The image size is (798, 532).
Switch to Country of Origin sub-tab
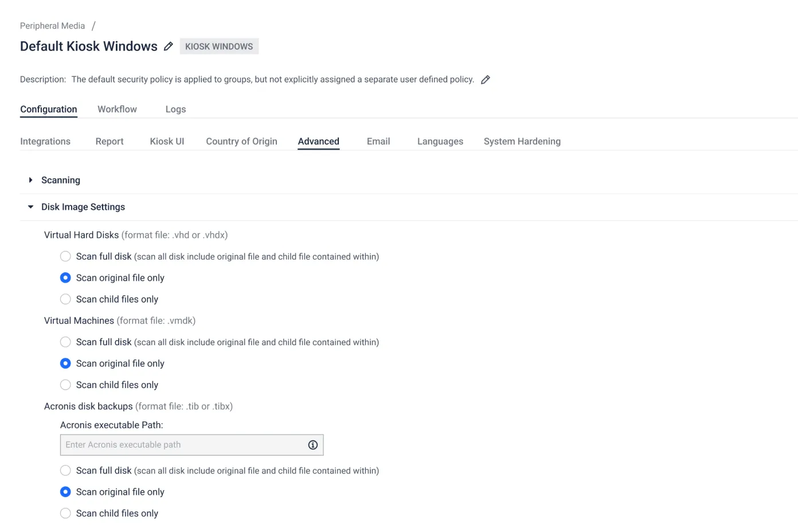(241, 141)
